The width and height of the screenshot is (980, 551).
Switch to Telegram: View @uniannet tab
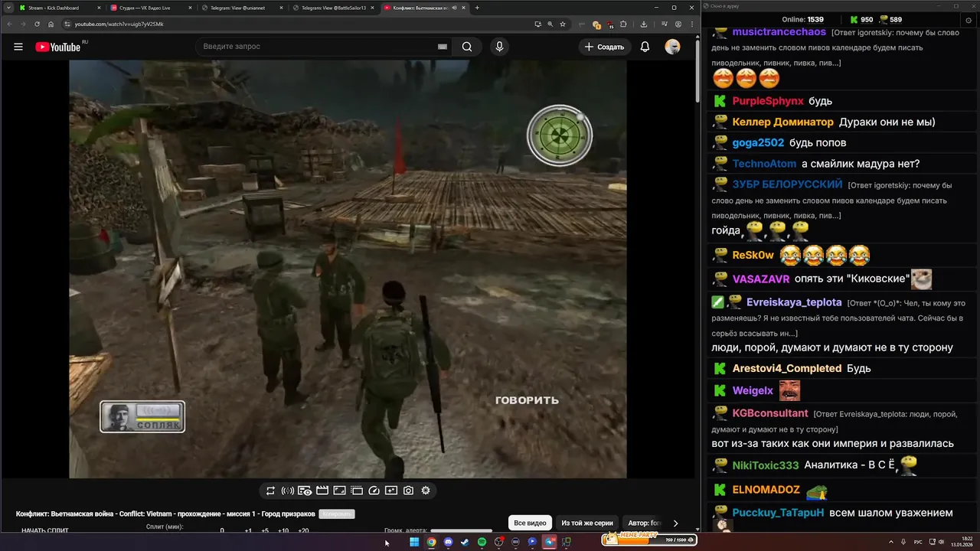tap(241, 8)
